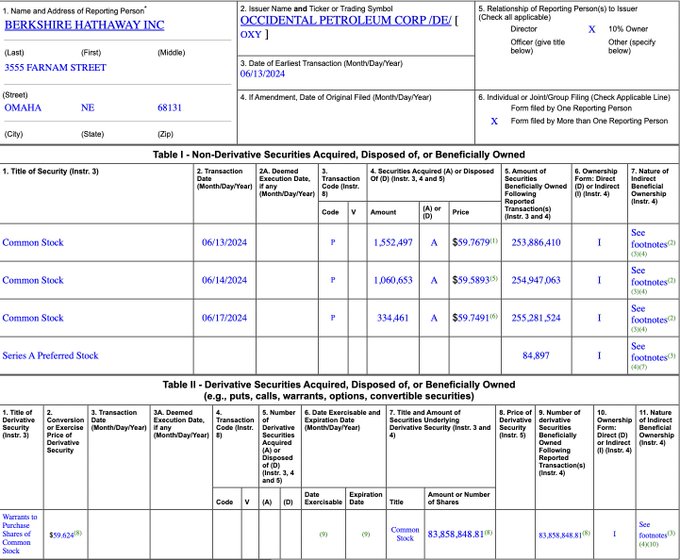The height and width of the screenshot is (560, 680).
Task: Click the 06/13/2024 transaction date in Table I
Action: 224,242
